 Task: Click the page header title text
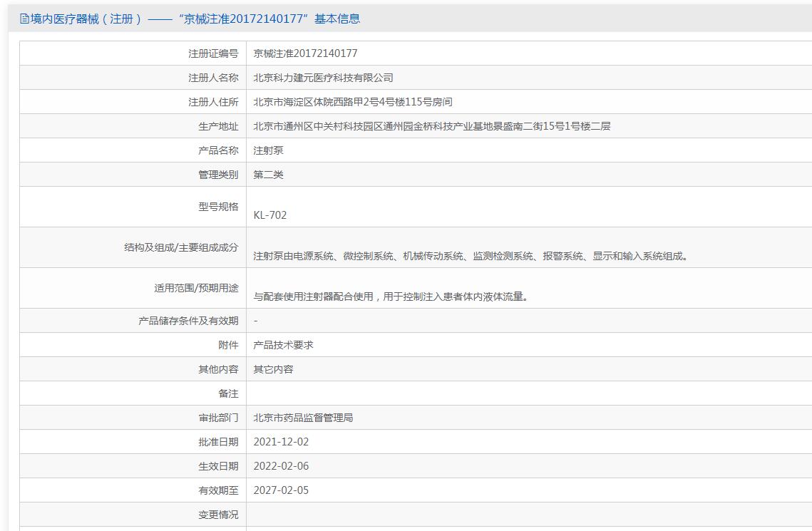point(195,19)
